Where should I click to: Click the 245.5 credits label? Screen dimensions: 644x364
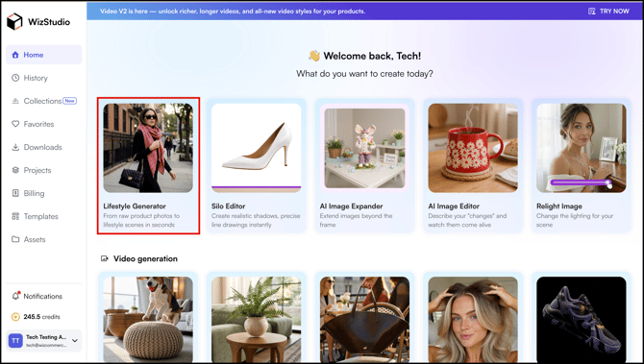(41, 317)
